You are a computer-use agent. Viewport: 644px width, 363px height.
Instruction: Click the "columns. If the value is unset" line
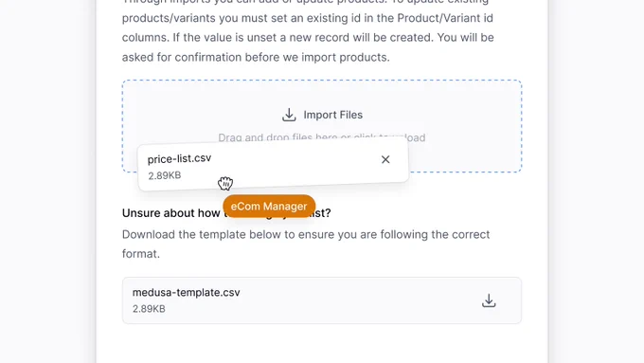(x=308, y=37)
